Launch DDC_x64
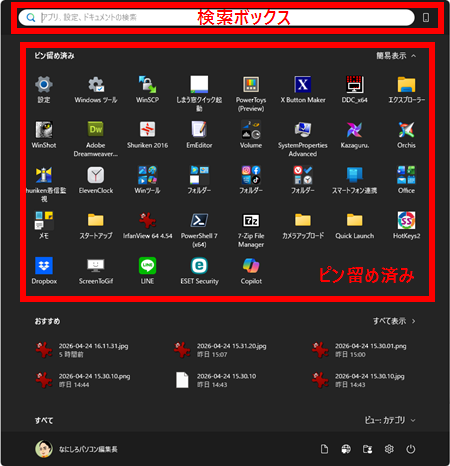This screenshot has height=466, width=450. pyautogui.click(x=354, y=90)
